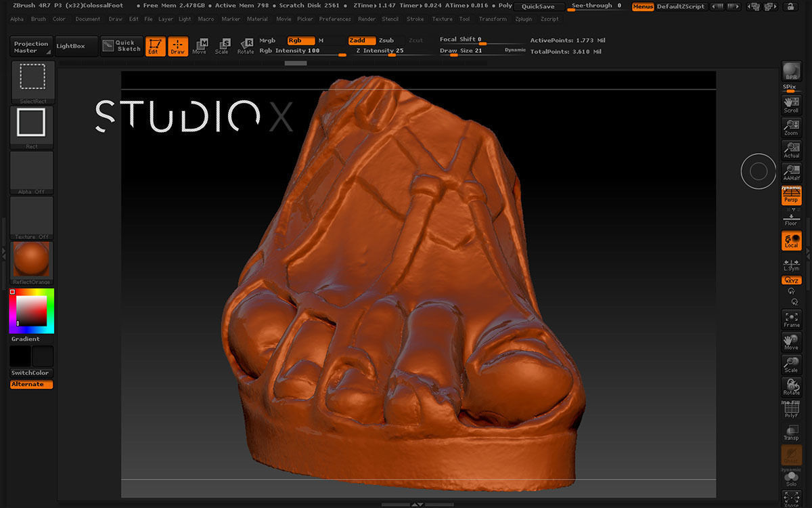This screenshot has height=508, width=812.
Task: Open the Alpha menu
Action: [x=17, y=19]
